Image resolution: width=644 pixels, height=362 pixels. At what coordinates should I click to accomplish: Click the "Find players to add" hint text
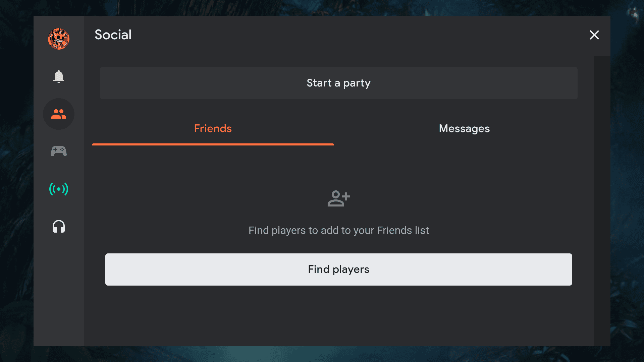[338, 231]
